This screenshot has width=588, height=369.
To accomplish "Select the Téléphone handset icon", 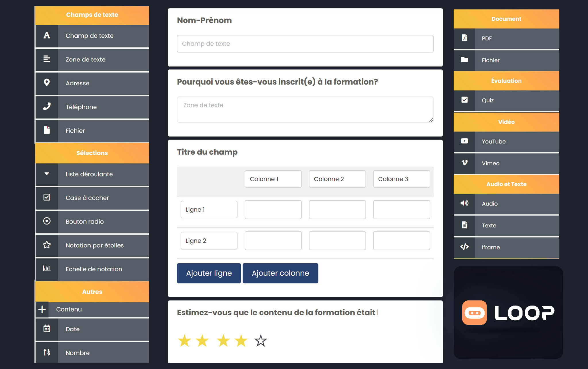I will click(x=47, y=107).
